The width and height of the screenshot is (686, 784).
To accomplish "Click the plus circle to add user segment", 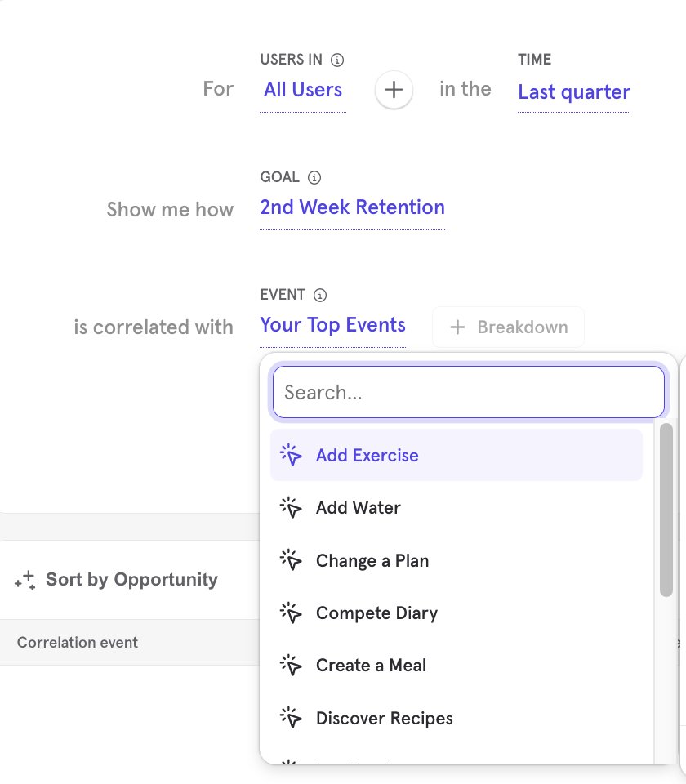I will pos(394,90).
